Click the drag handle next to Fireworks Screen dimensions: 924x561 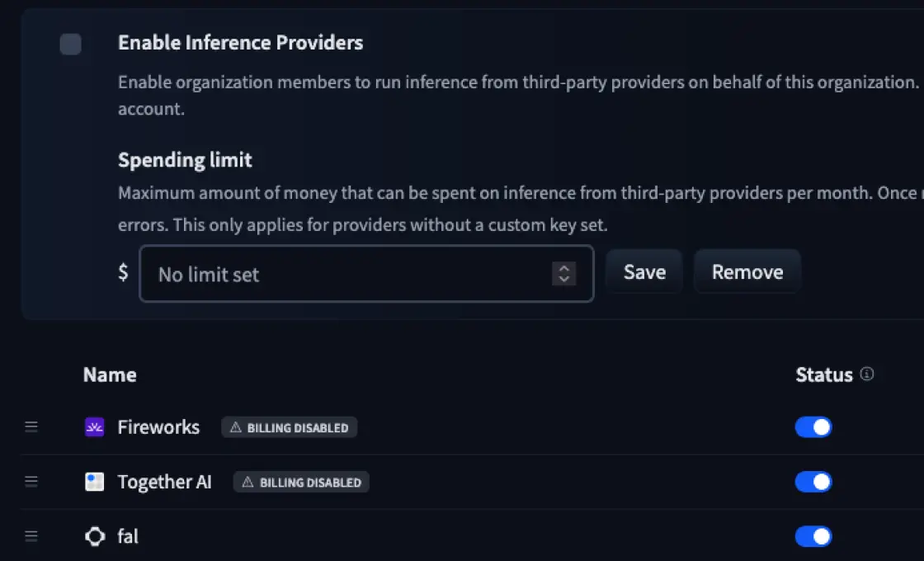[x=31, y=427]
